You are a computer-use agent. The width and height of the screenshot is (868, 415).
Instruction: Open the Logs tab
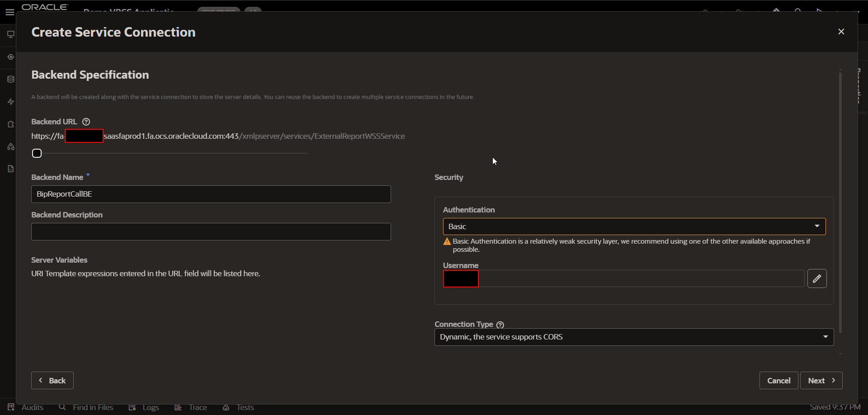[144, 407]
